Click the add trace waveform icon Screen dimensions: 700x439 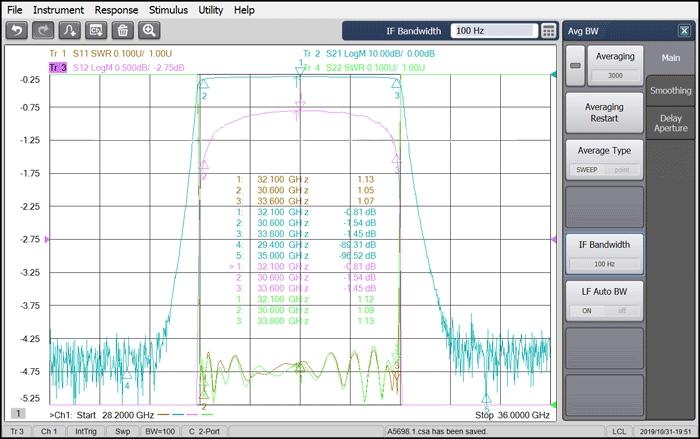point(70,30)
